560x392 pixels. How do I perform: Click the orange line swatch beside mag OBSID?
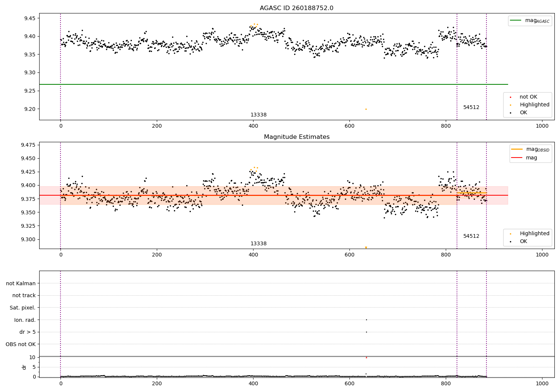pos(517,149)
